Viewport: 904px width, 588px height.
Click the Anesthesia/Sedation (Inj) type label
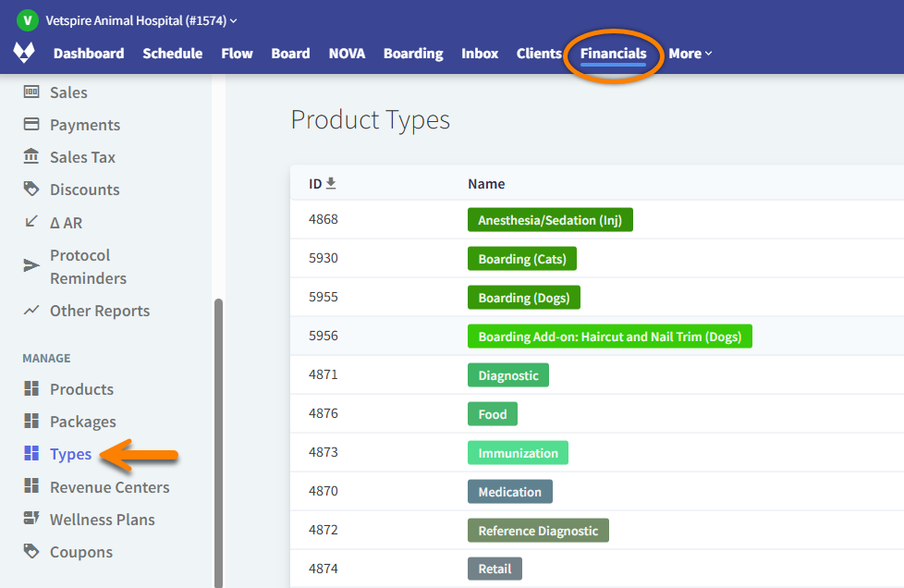tap(549, 220)
